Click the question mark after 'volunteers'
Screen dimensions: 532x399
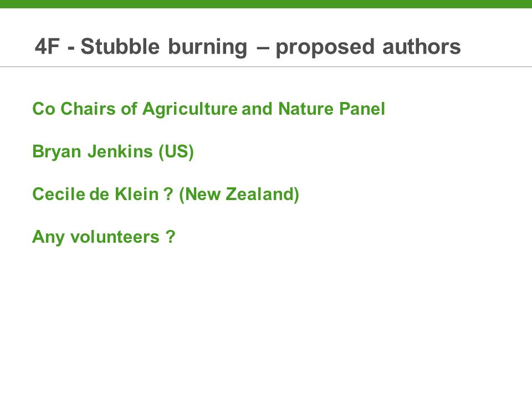pyautogui.click(x=171, y=237)
